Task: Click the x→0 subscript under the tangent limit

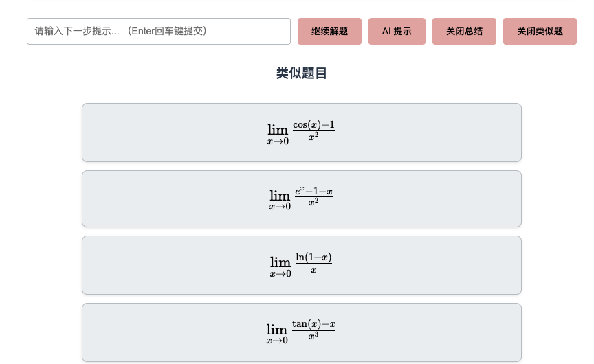Action: 277,341
